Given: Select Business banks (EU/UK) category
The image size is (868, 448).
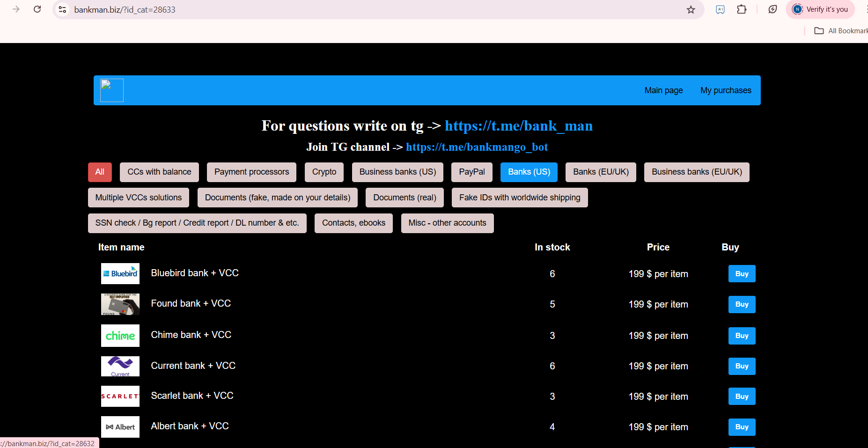Looking at the screenshot, I should pos(697,172).
